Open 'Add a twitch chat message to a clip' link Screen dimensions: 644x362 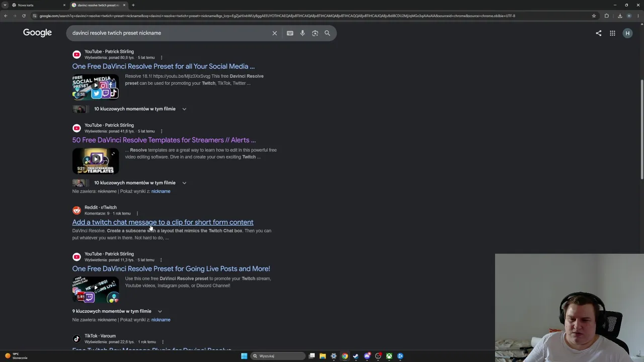[163, 222]
